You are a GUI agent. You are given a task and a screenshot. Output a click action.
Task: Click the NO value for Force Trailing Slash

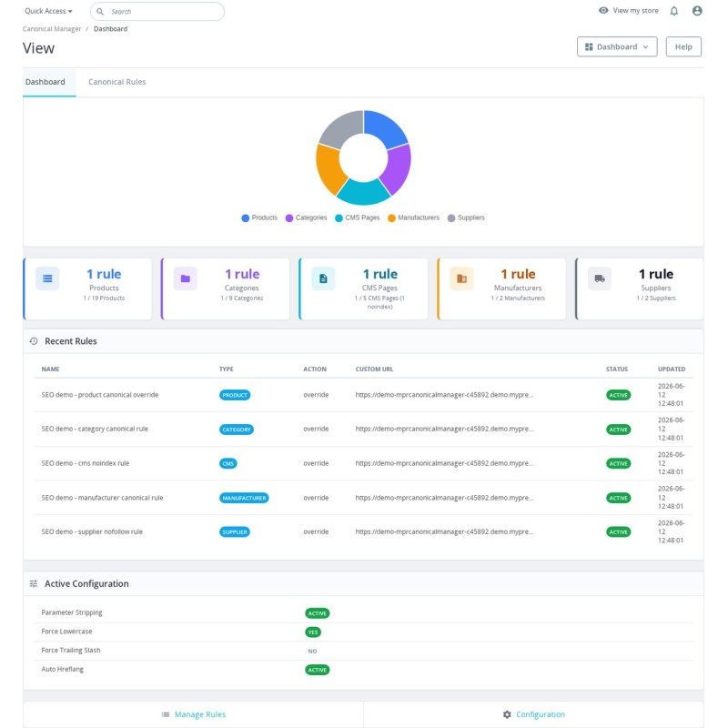point(312,652)
